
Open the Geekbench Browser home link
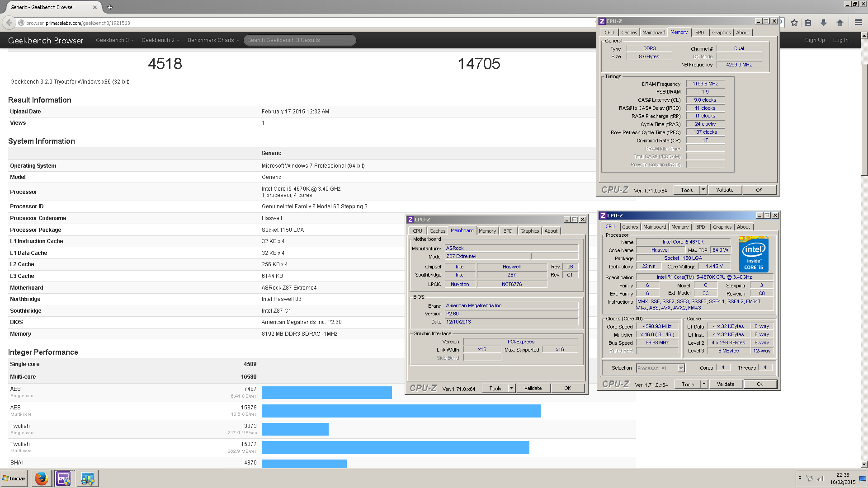click(46, 40)
